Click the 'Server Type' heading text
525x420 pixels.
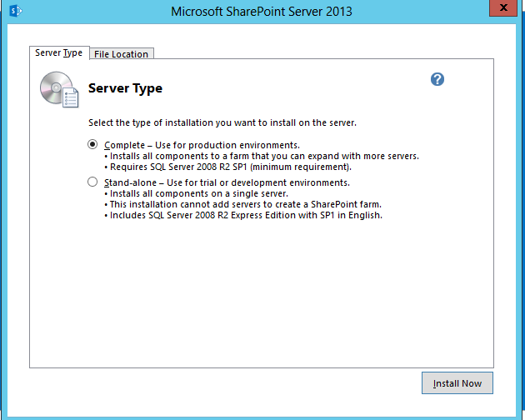[125, 88]
